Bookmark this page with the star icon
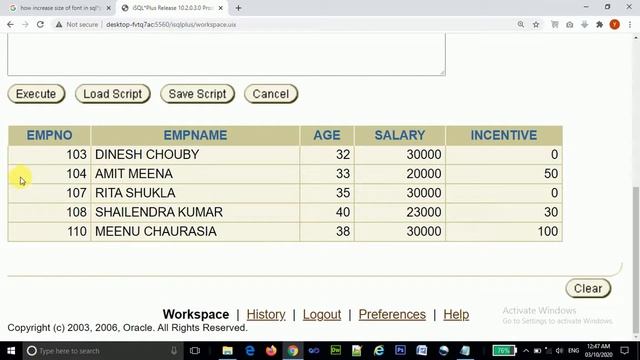The height and width of the screenshot is (360, 640). pyautogui.click(x=536, y=24)
